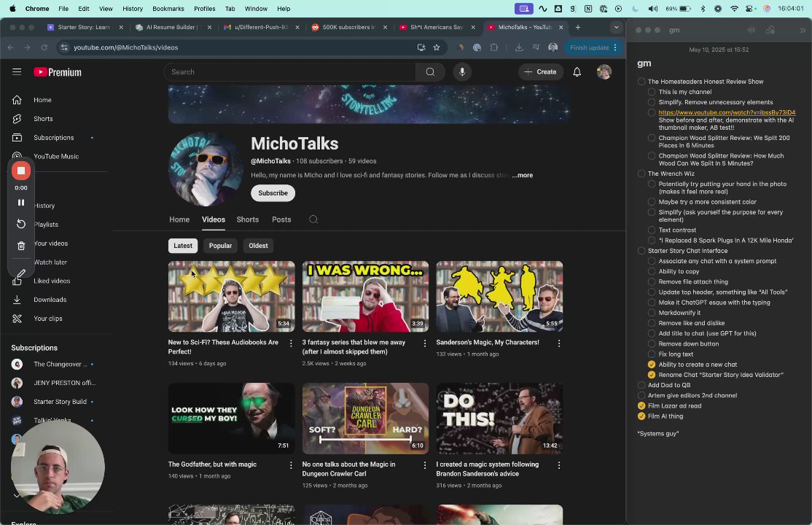Screen dimensions: 812x525
Task: Stop the screen recording
Action: click(x=20, y=171)
